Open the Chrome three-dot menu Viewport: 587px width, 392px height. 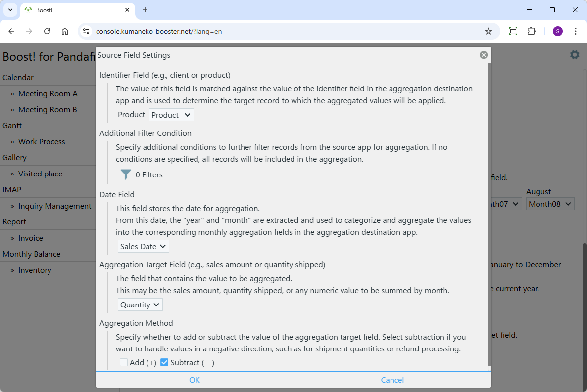coord(576,31)
